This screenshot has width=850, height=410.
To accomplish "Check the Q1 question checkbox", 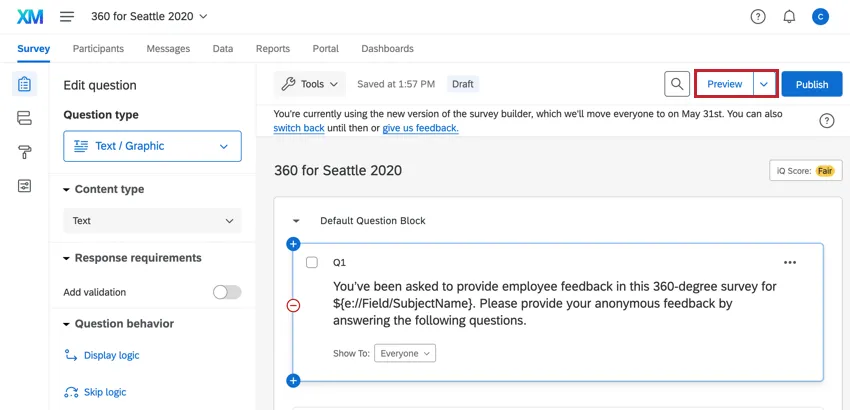I will tap(312, 262).
